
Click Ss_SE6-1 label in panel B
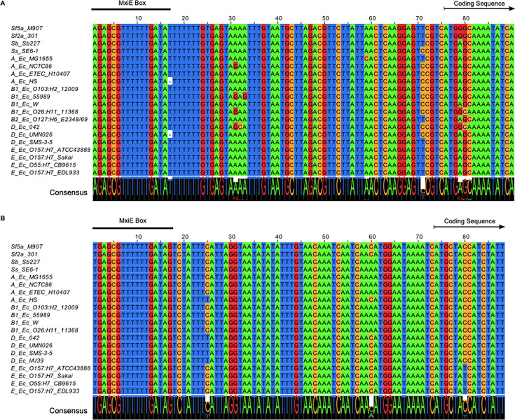pos(25,269)
